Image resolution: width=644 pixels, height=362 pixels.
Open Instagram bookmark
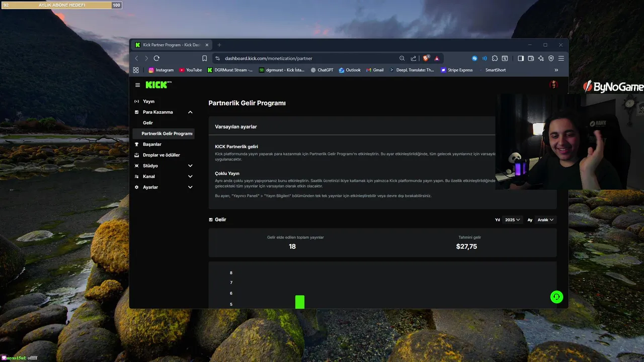click(161, 70)
